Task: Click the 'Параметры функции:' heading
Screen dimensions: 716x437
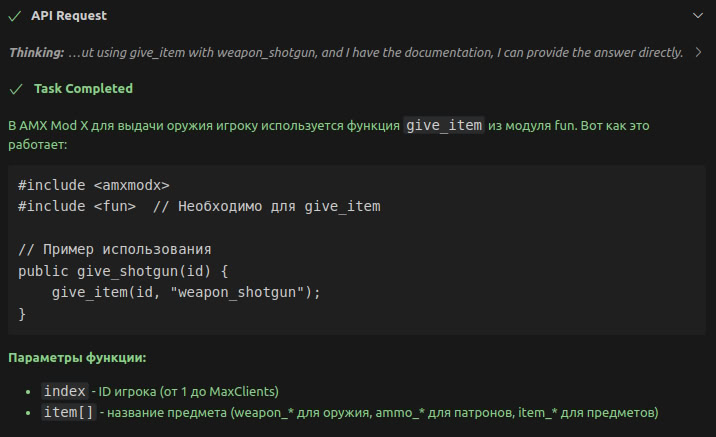Action: 77,357
